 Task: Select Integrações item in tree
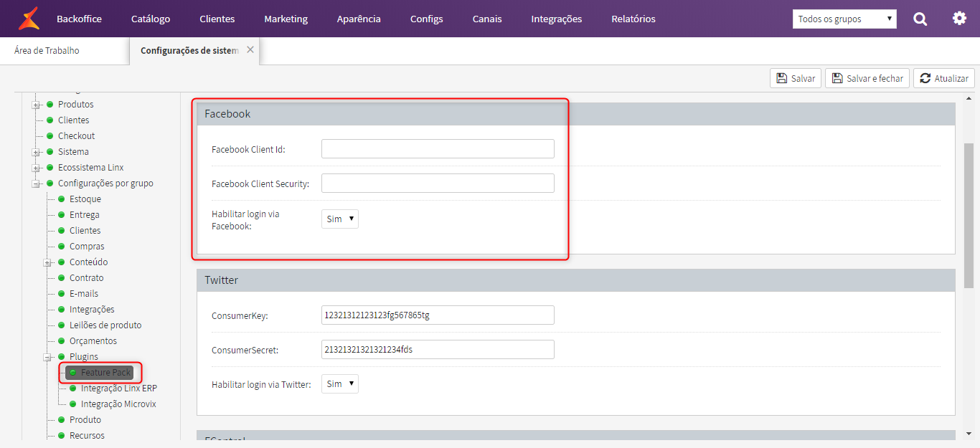(92, 310)
